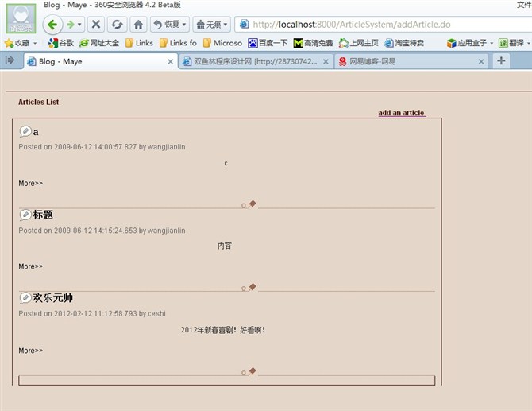
Task: Open a new tab with plus button
Action: (501, 60)
